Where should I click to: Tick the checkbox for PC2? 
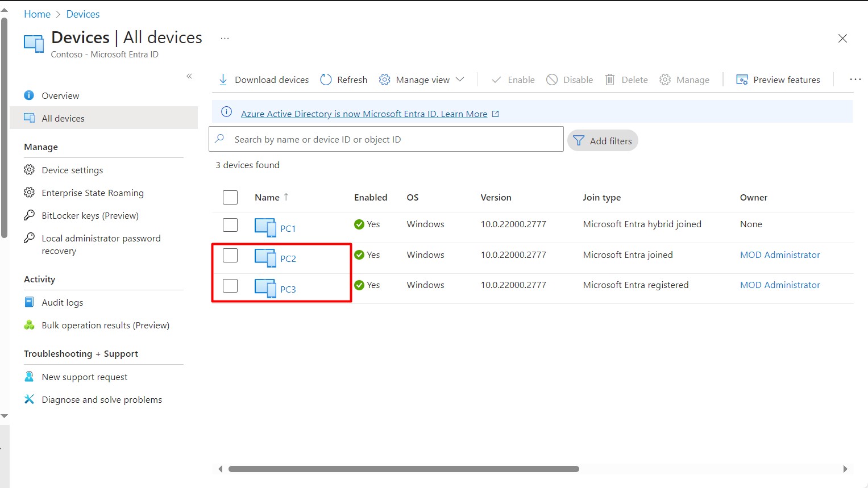(x=230, y=255)
